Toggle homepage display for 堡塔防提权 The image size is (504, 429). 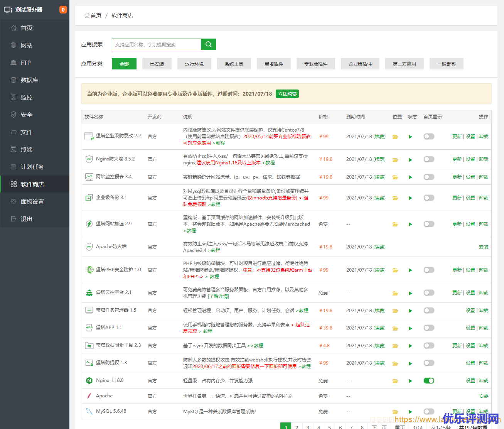(429, 363)
